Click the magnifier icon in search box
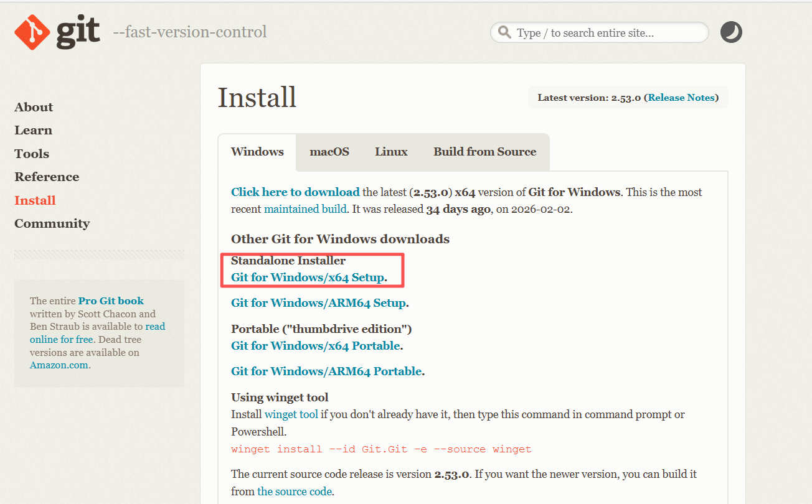812x504 pixels. point(504,32)
